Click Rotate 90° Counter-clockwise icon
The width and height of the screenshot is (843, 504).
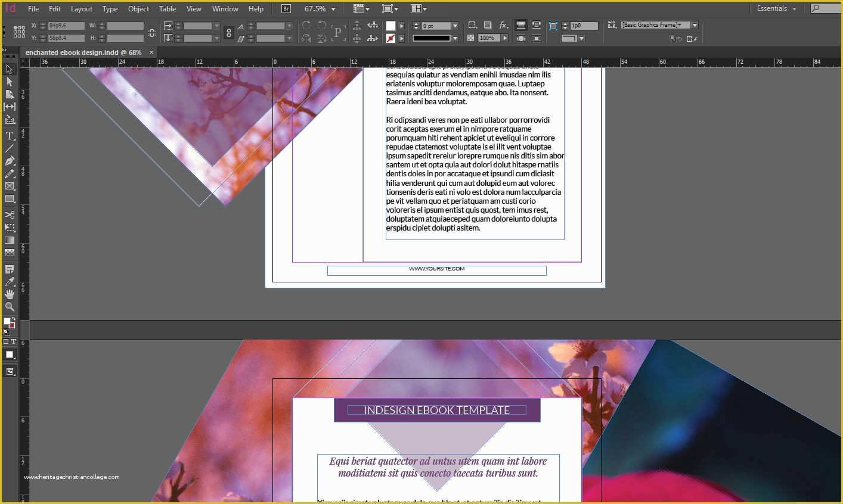coord(321,26)
